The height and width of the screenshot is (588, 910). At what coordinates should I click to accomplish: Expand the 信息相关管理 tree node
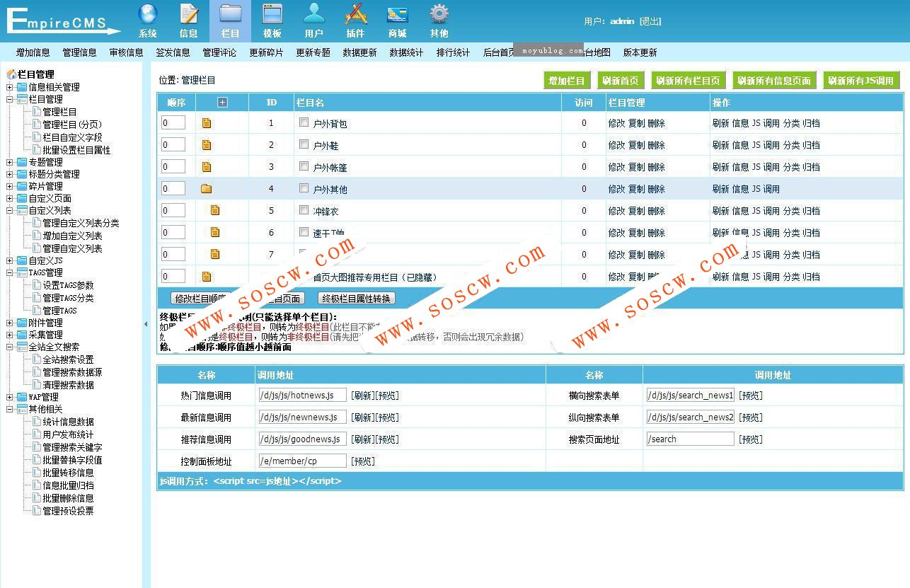pos(10,87)
